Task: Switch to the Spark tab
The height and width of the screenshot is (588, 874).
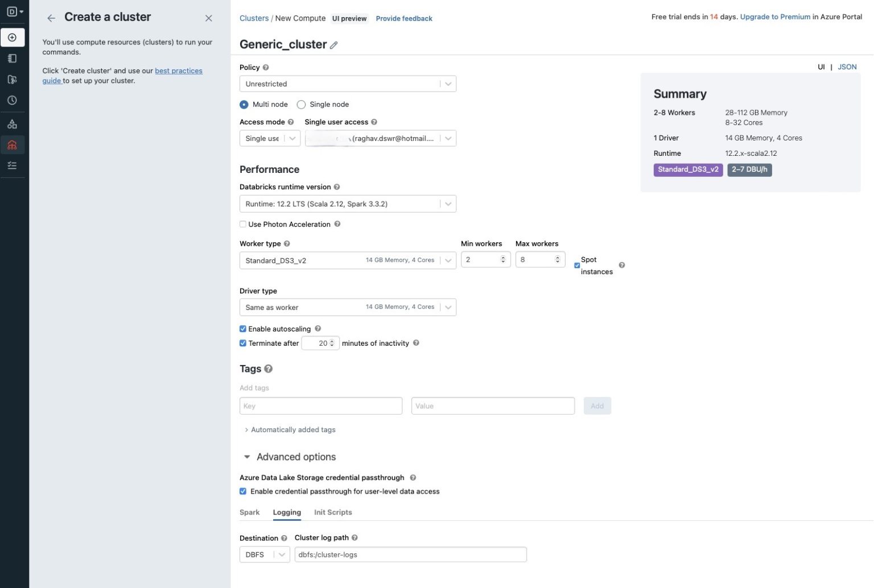Action: (x=250, y=512)
